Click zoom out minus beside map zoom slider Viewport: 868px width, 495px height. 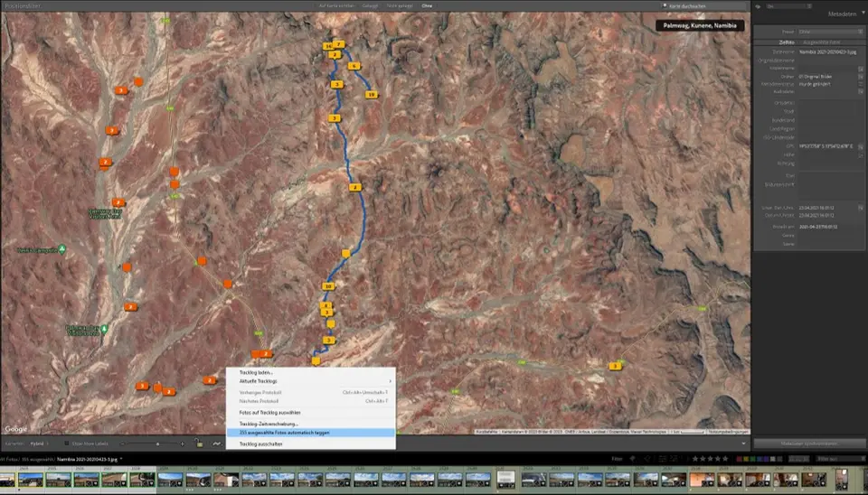pyautogui.click(x=122, y=444)
